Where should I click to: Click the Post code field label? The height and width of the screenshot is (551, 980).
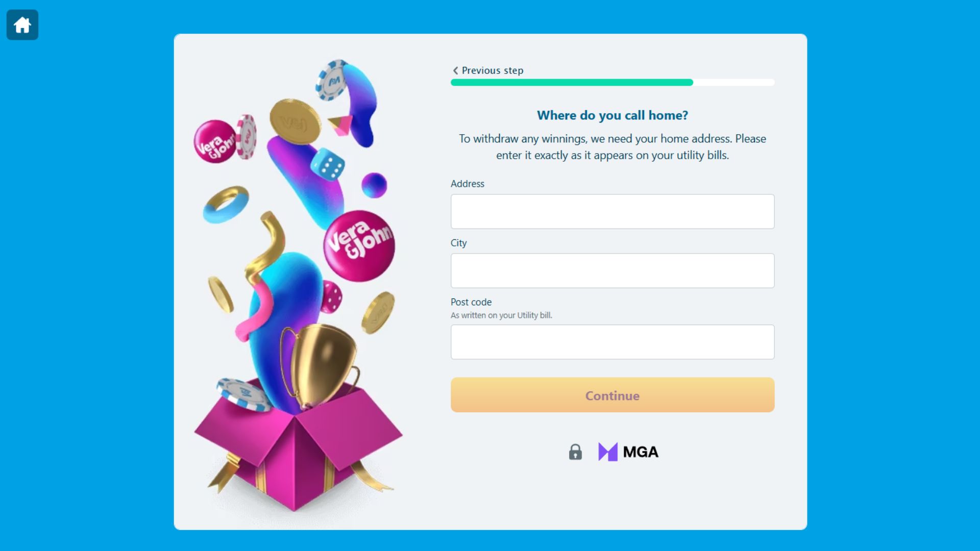click(x=471, y=302)
